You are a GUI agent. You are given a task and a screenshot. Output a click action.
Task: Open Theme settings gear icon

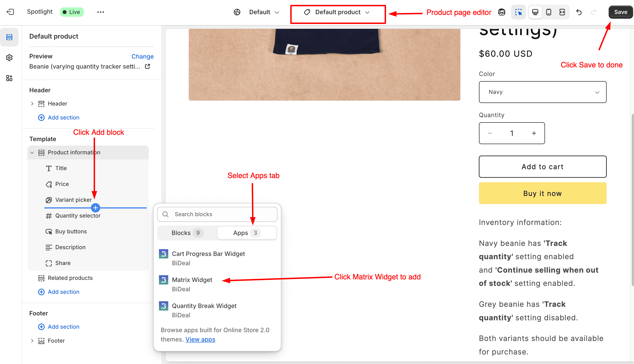click(9, 58)
